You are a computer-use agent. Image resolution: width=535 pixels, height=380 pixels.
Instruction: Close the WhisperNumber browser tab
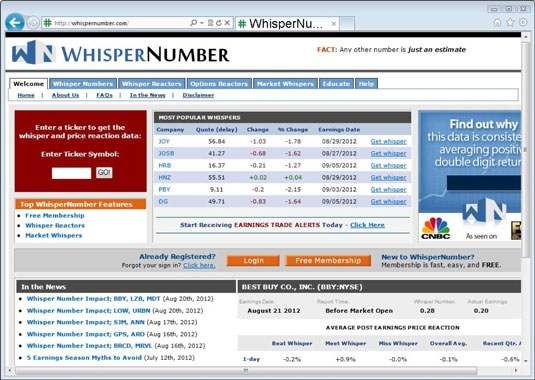pyautogui.click(x=334, y=24)
